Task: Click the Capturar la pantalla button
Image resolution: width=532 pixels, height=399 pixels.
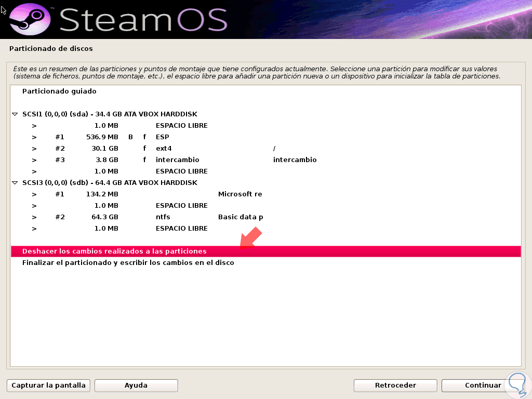Action: (48, 385)
